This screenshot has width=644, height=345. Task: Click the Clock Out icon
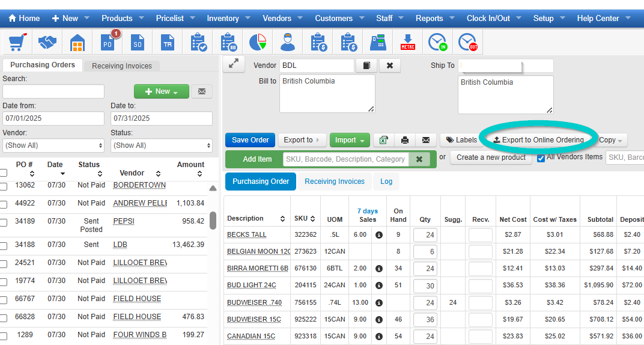click(468, 42)
